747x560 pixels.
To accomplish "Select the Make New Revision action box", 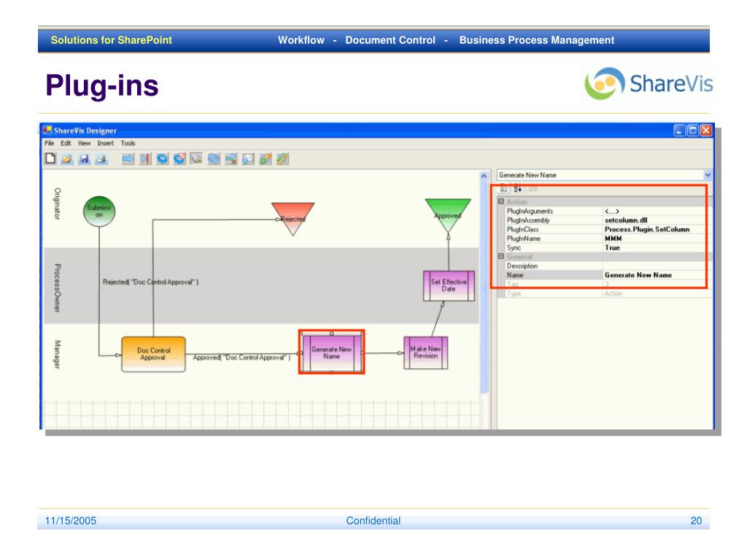I will [x=425, y=352].
